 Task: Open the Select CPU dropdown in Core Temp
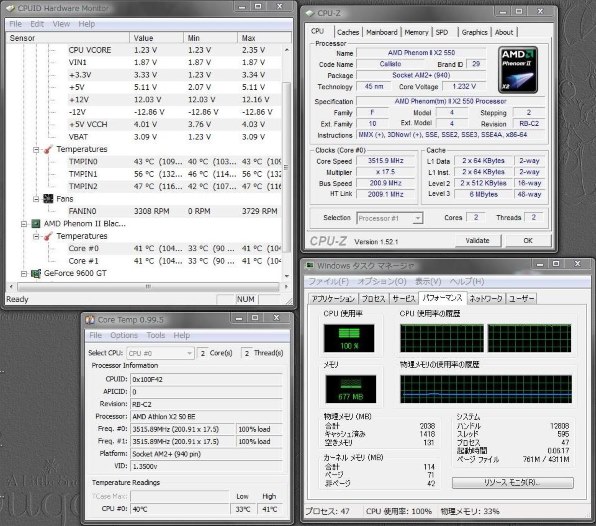(189, 353)
